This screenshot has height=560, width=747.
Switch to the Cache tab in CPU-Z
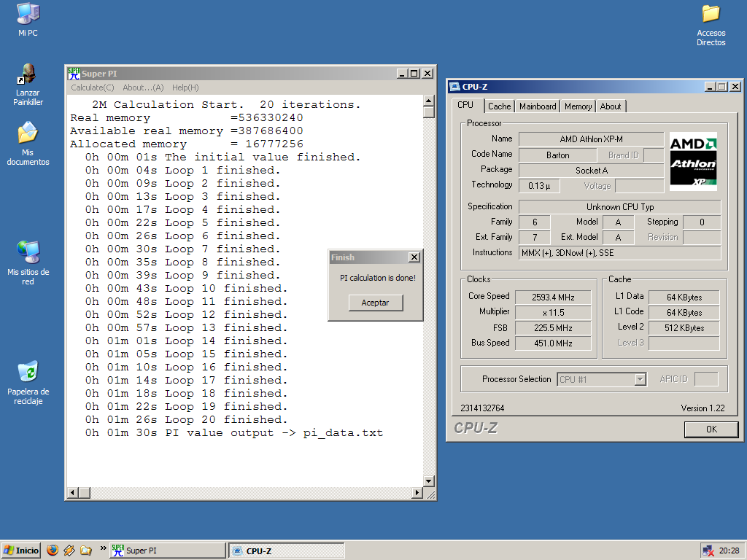(x=500, y=106)
